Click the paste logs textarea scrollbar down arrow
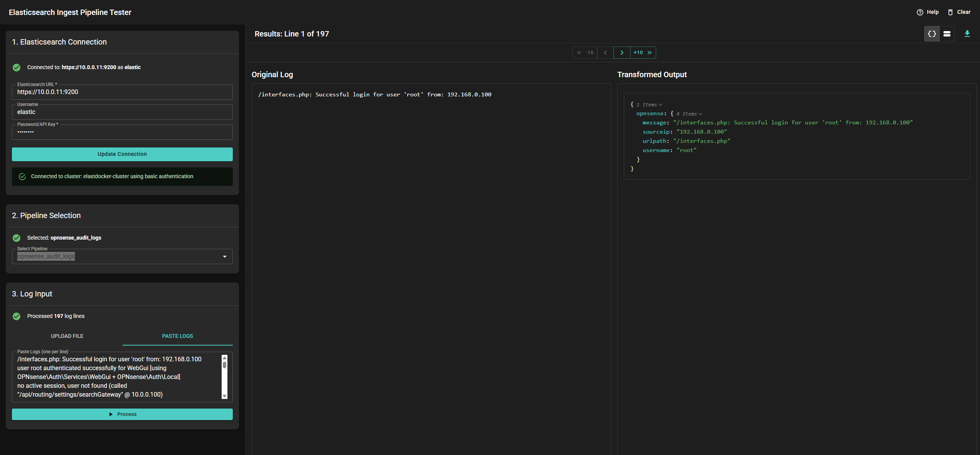The image size is (980, 455). pyautogui.click(x=225, y=396)
